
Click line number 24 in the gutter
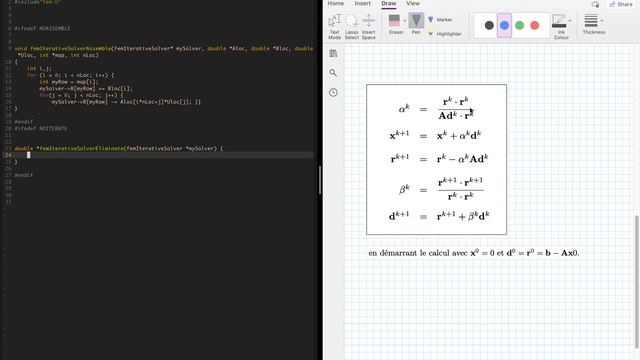coord(8,155)
